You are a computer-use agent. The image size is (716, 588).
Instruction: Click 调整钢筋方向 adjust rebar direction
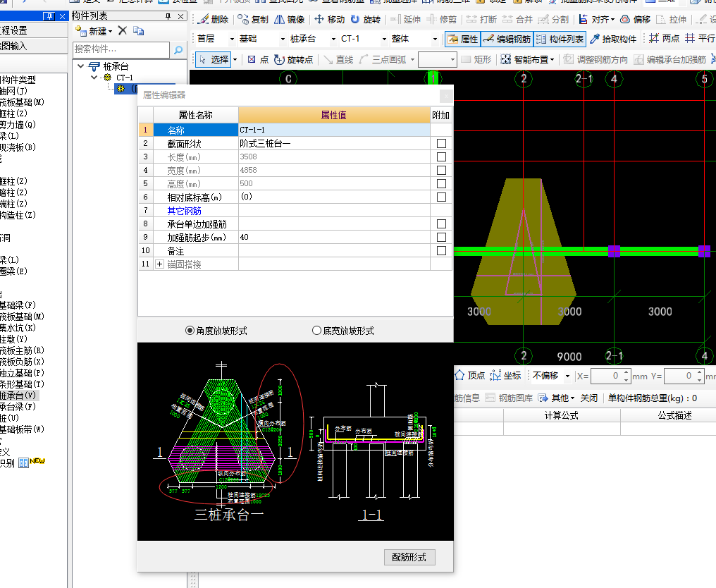tap(595, 59)
